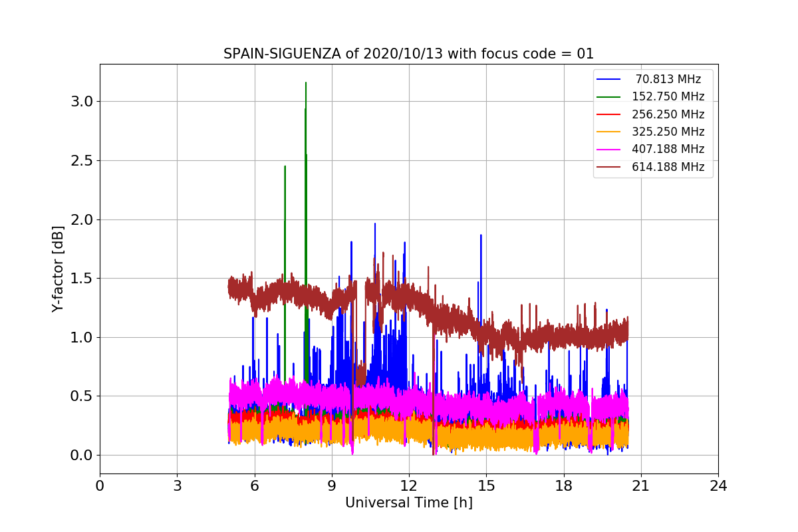Click the y-axis tick label 0.0
Image resolution: width=798 pixels, height=532 pixels.
click(82, 456)
